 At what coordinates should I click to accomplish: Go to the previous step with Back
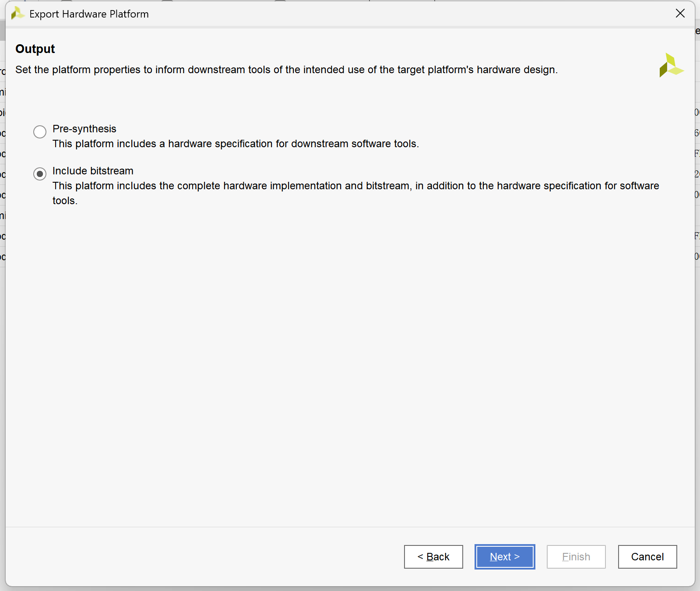click(x=433, y=557)
